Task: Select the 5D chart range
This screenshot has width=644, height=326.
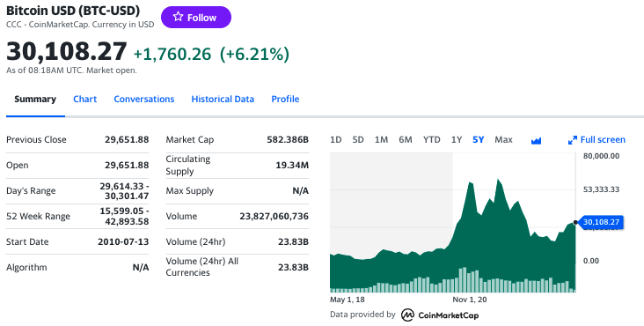Action: (358, 140)
